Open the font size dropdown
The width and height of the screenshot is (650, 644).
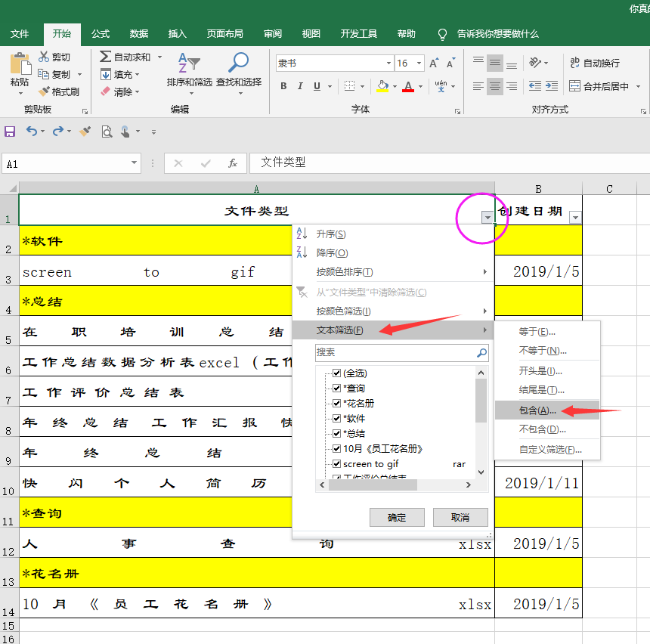pos(418,63)
